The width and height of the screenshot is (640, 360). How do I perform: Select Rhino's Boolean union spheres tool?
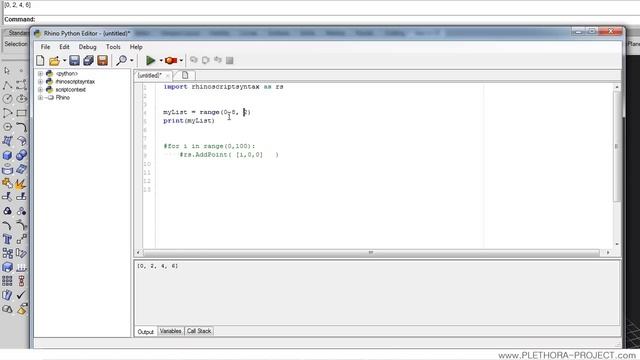point(21,155)
